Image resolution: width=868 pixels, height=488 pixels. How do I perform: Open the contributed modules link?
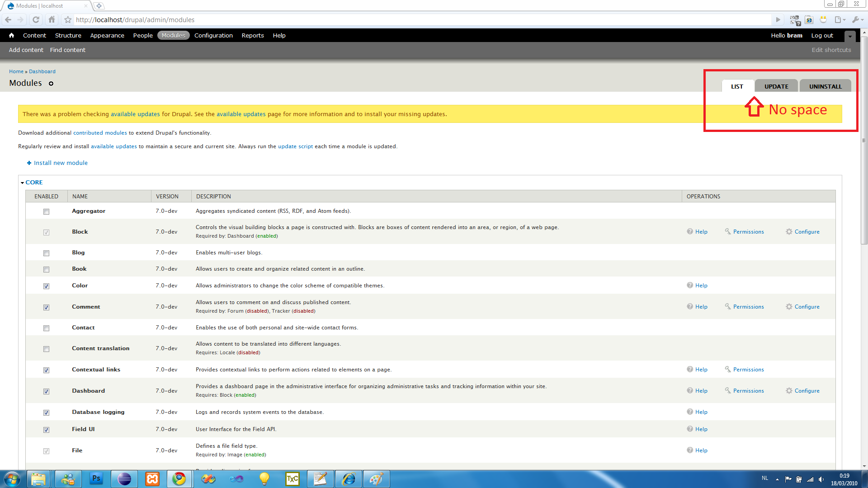coord(100,133)
